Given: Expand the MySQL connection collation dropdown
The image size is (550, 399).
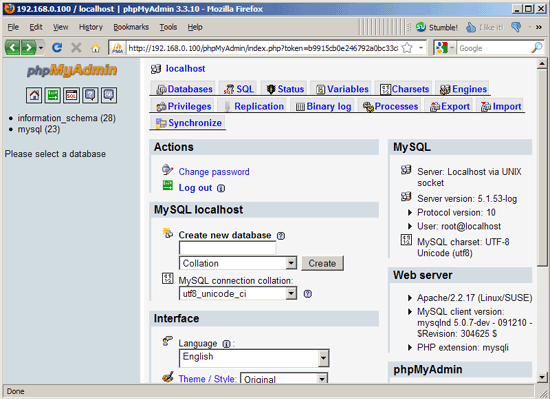Looking at the screenshot, I should [238, 293].
